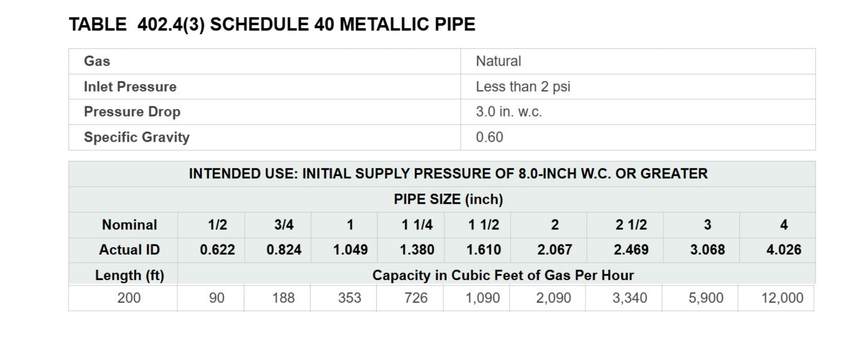Click the "Pressure Drop" row label
Image resolution: width=868 pixels, height=341 pixels.
(x=132, y=112)
